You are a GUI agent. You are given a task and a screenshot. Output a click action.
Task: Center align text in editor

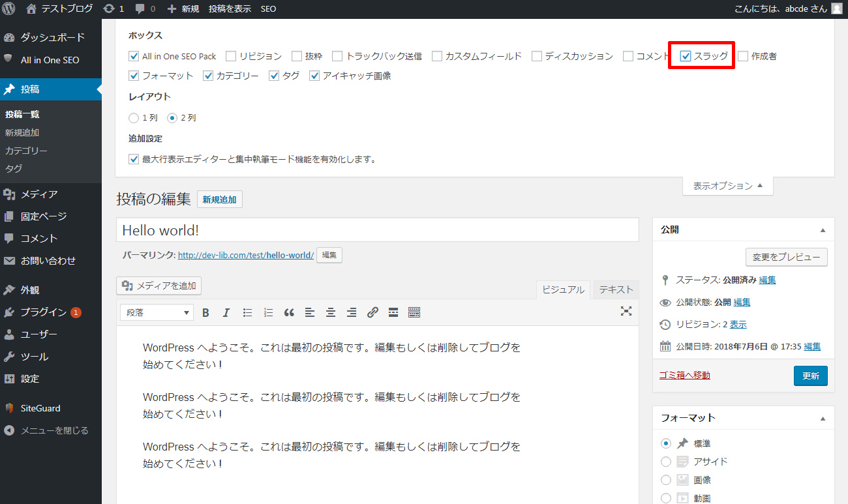(331, 312)
